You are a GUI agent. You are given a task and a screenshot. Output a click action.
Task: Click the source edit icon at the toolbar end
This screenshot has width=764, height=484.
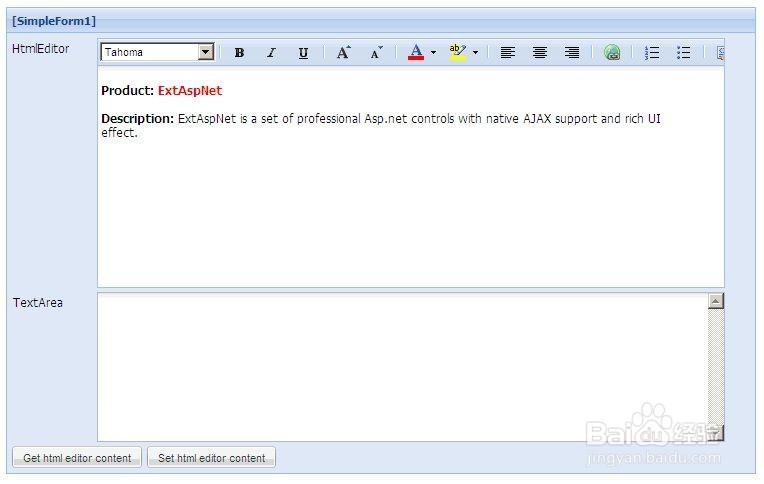pyautogui.click(x=720, y=53)
